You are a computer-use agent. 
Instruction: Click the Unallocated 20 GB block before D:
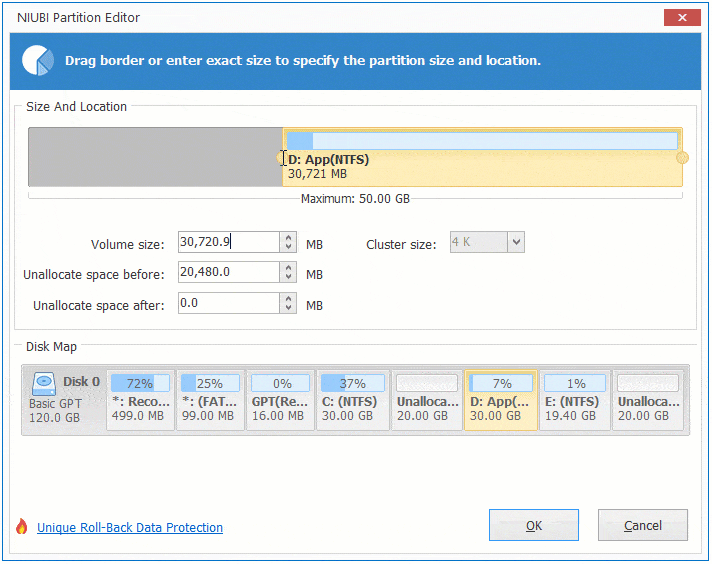click(x=427, y=399)
